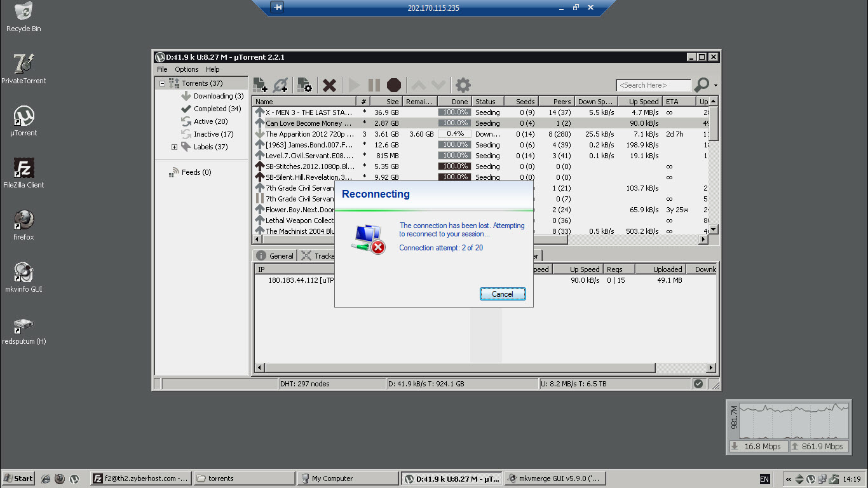The image size is (868, 488).
Task: Select The Apparition 2012 720p torrent row
Action: pos(480,134)
